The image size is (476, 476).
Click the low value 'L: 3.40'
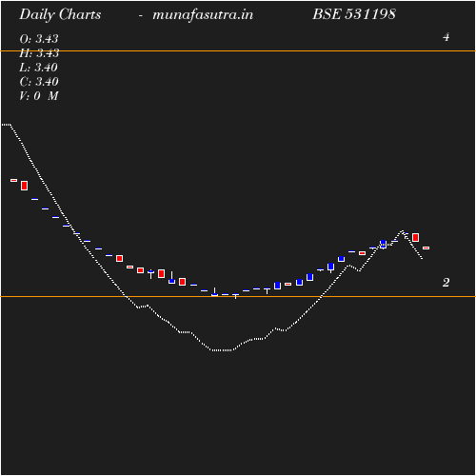point(38,68)
